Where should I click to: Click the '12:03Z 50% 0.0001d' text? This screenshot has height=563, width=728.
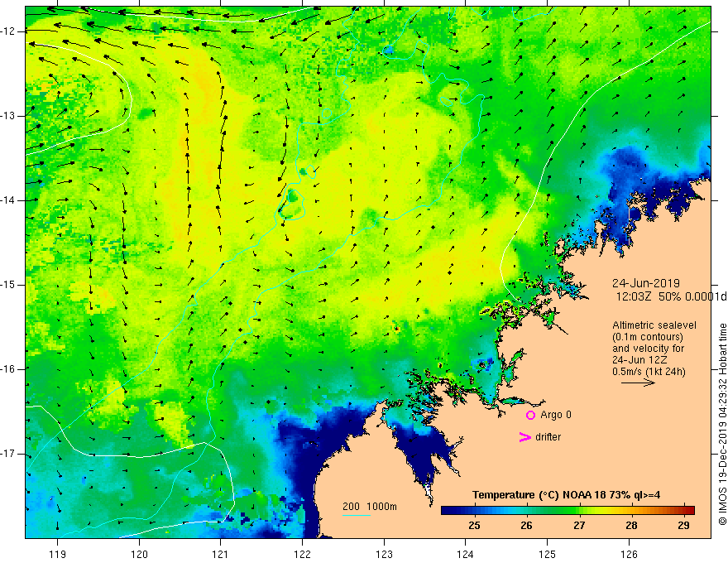point(671,296)
